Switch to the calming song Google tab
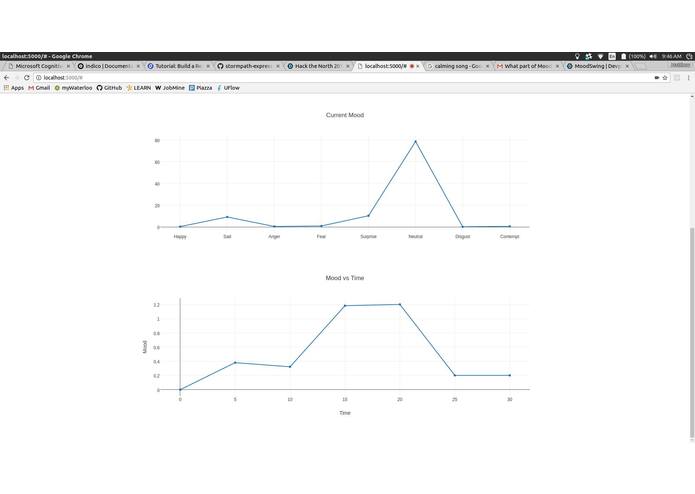Screen dimensions: 695x494 point(457,66)
